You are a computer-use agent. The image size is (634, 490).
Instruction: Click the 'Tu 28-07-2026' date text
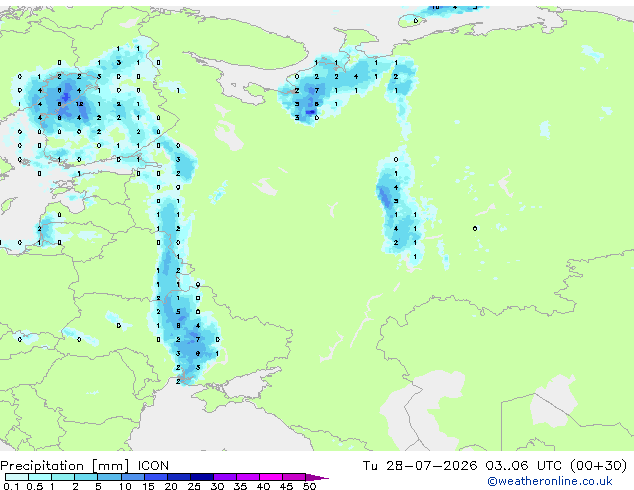pyautogui.click(x=420, y=466)
